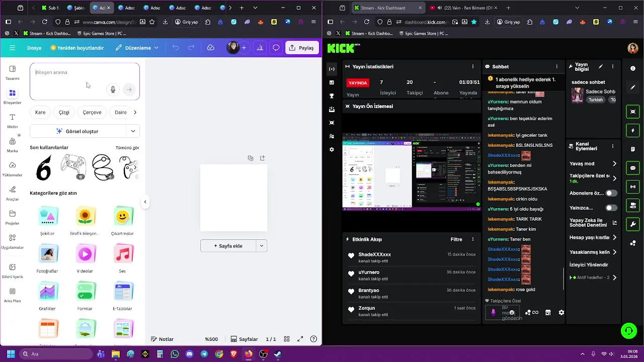The height and width of the screenshot is (362, 644).
Task: Duplicate the page using the copy icon
Action: pyautogui.click(x=251, y=158)
